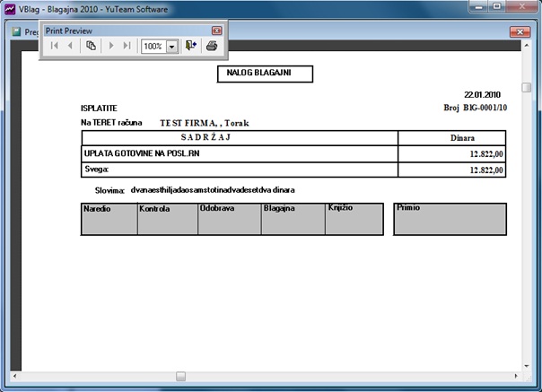The image size is (542, 392).
Task: Click the vertical scrollbar thumb
Action: (527, 87)
